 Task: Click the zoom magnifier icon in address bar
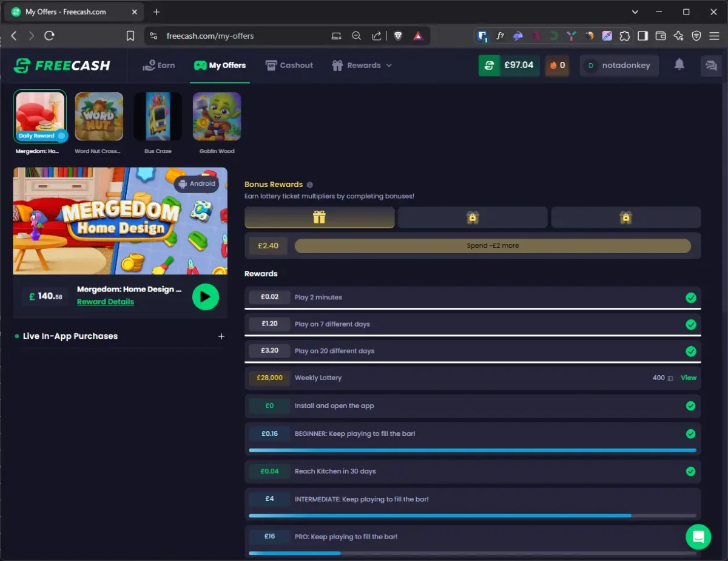[x=357, y=36]
